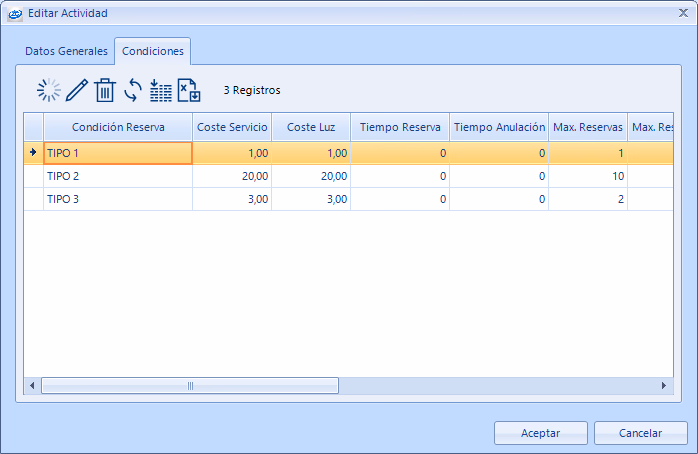This screenshot has width=698, height=454.
Task: Click the row indicator arrow for TIPO 1
Action: coord(33,153)
